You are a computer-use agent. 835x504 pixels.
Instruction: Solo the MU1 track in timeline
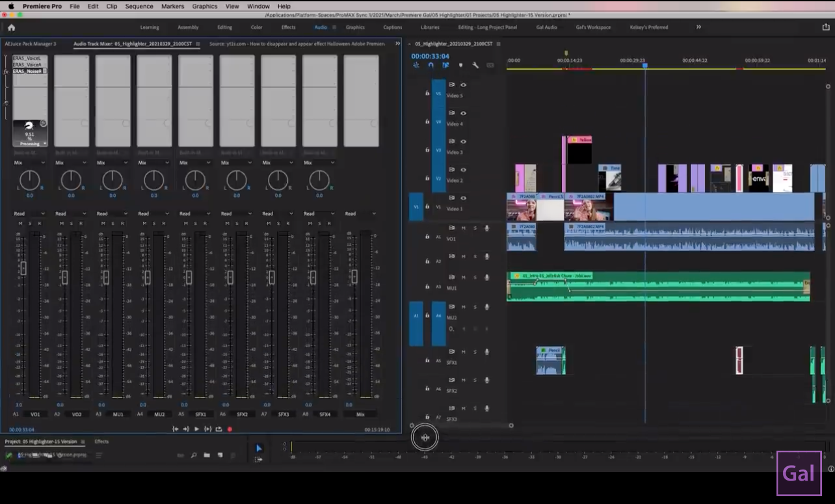tap(475, 278)
